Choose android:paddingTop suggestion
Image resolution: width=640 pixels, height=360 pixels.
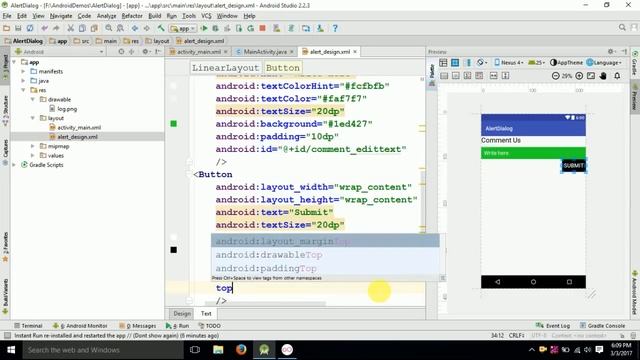click(x=325, y=268)
